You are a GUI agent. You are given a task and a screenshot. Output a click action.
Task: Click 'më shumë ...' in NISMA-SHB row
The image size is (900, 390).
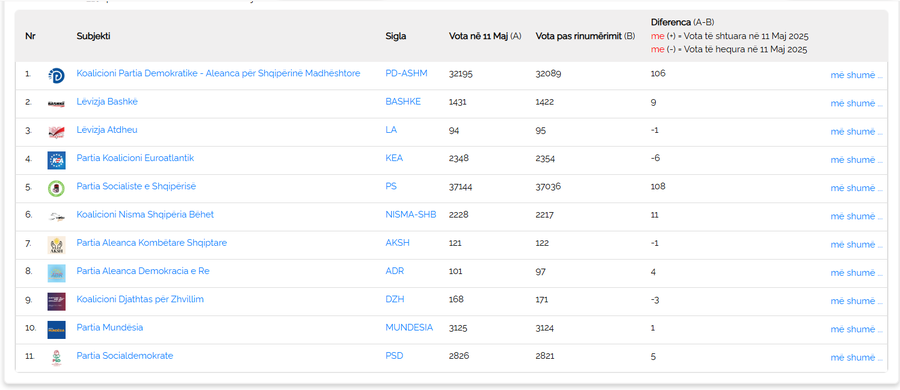856,216
